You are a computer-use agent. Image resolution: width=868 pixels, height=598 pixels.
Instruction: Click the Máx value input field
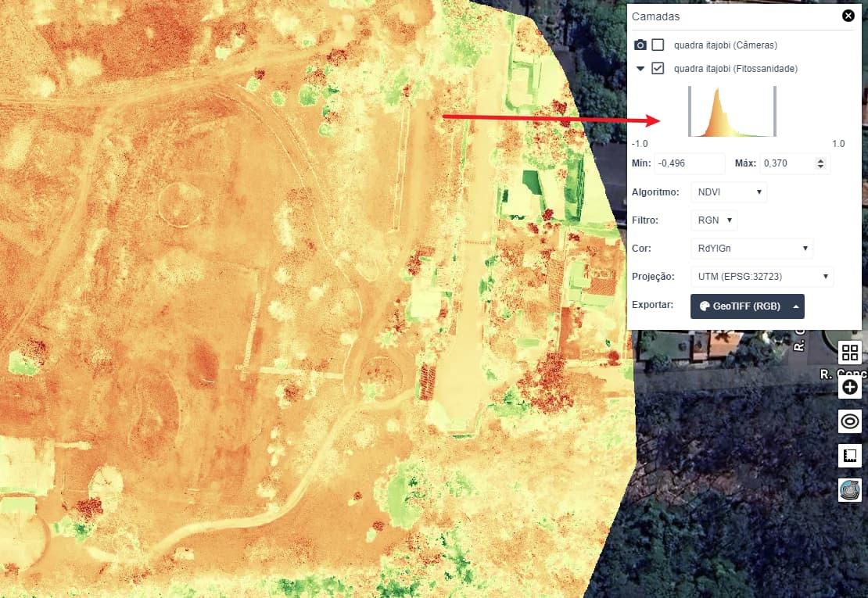tap(787, 164)
